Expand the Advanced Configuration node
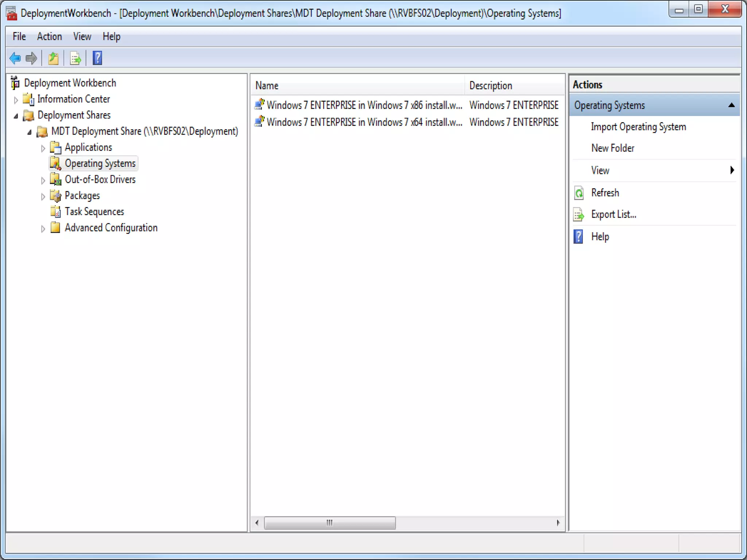747x560 pixels. [43, 229]
